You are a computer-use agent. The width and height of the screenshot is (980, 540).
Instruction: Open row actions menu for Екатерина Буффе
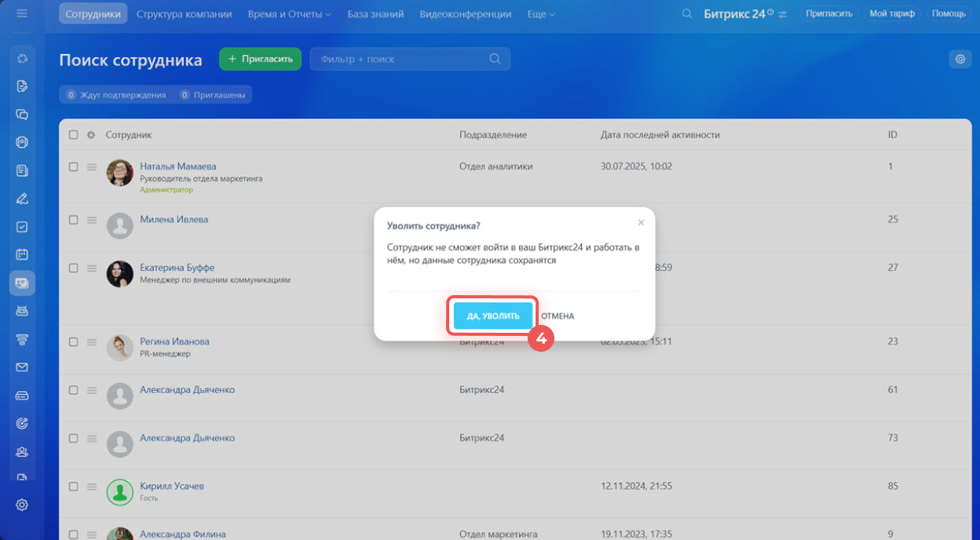coord(91,268)
